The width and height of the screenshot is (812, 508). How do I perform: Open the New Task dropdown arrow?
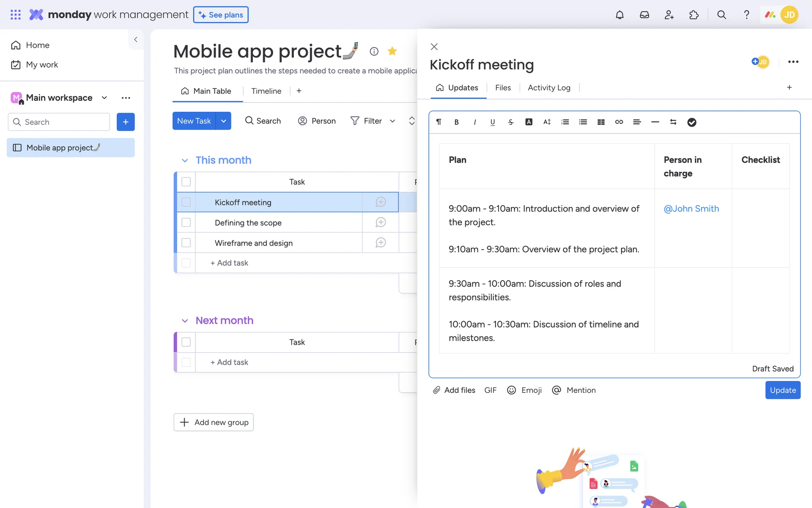223,121
